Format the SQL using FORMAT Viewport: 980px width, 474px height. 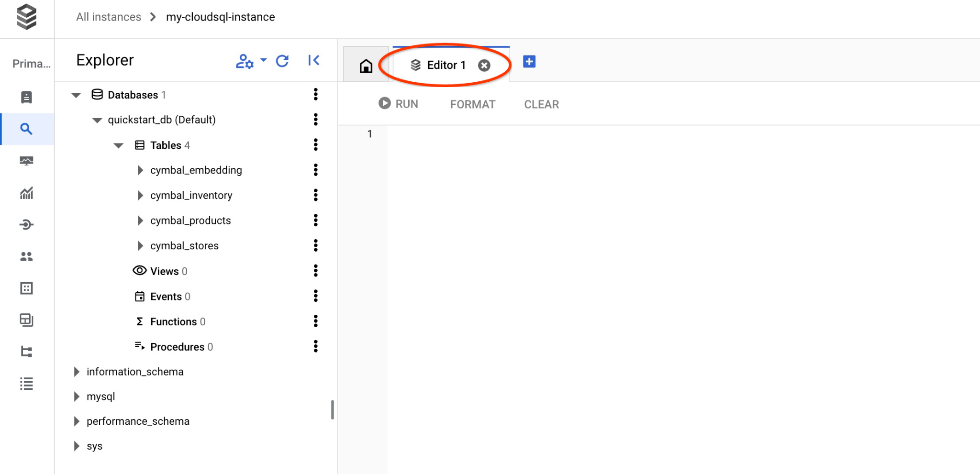tap(472, 104)
